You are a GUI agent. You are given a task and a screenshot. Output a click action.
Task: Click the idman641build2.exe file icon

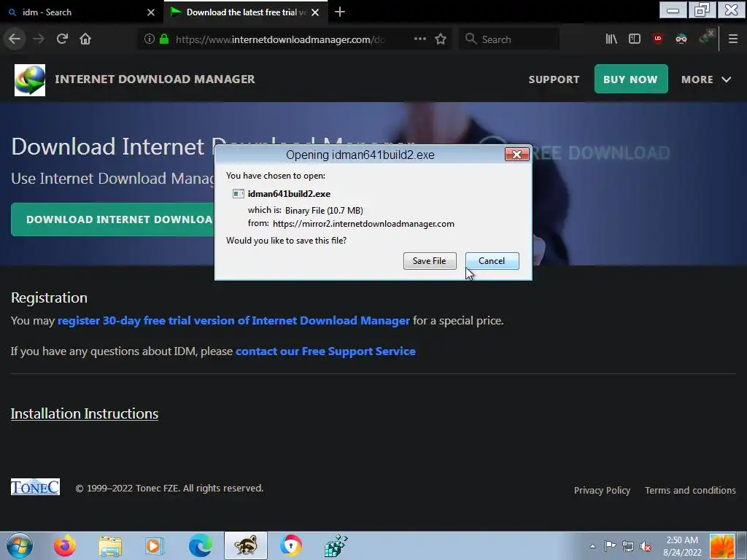239,194
